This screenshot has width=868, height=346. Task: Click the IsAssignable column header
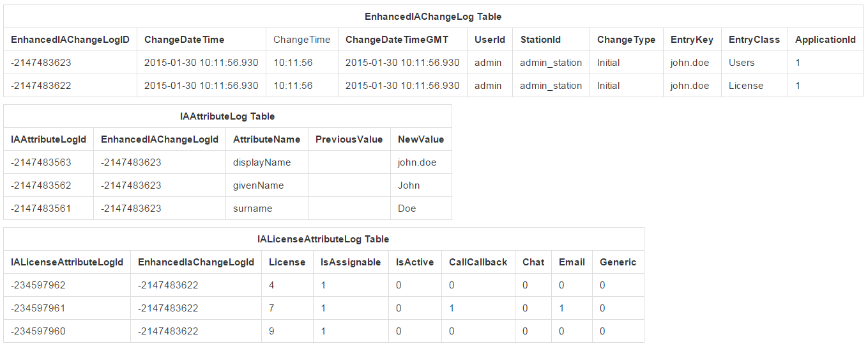tap(350, 262)
